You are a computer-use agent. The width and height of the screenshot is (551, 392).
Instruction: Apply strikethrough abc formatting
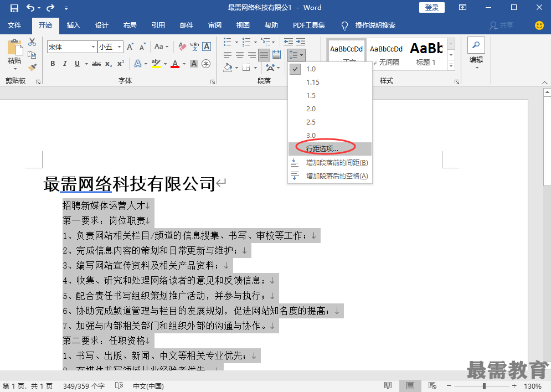(x=96, y=64)
